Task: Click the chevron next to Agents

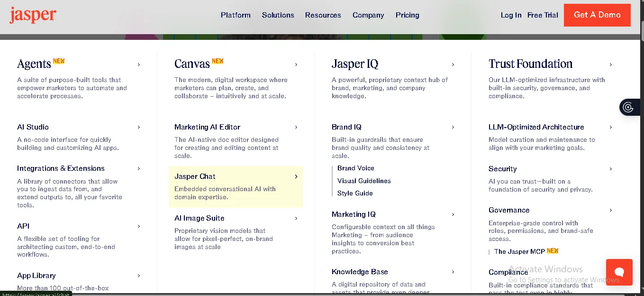Action: [x=139, y=65]
